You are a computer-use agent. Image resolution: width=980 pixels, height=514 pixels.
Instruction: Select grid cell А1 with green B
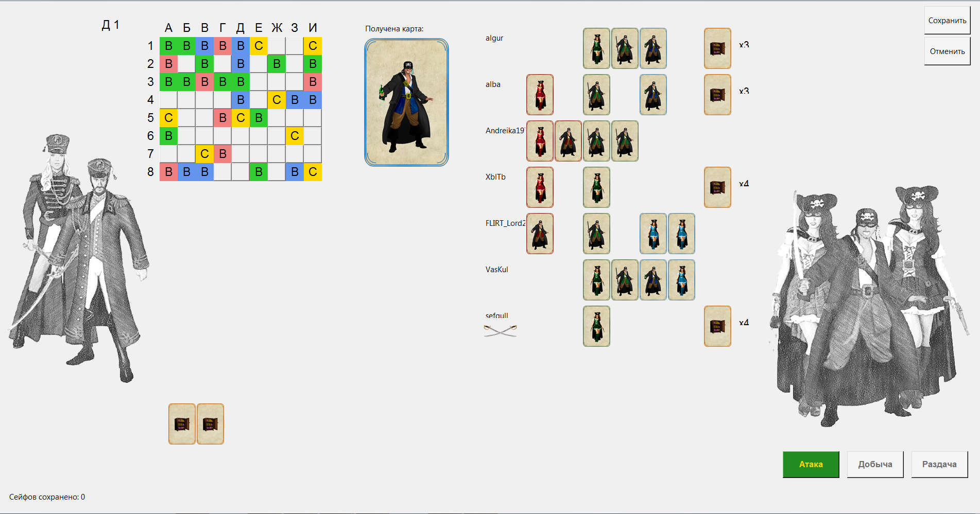point(168,46)
